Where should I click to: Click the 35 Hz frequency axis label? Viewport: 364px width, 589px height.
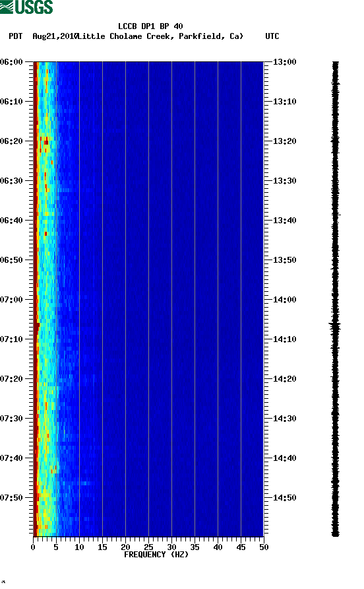195,547
